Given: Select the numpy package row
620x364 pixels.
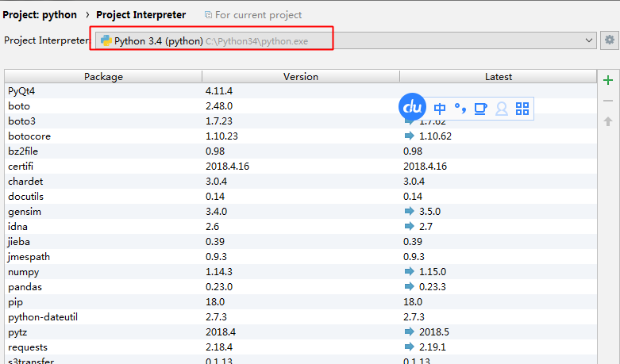Looking at the screenshot, I should (x=301, y=272).
